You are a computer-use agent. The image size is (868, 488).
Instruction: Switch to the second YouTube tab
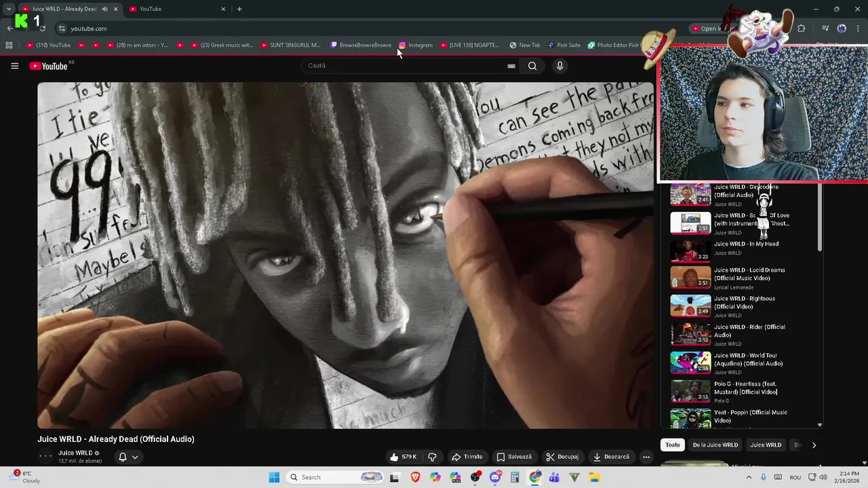178,9
